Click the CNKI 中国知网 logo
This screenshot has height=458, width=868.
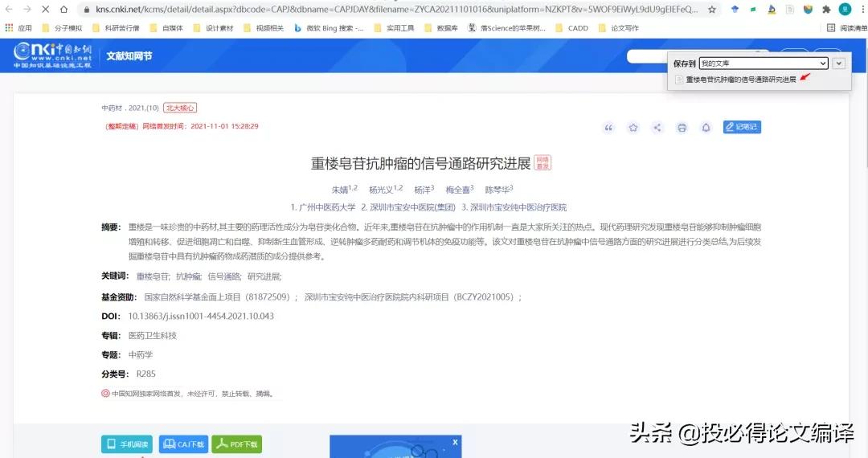pos(52,55)
